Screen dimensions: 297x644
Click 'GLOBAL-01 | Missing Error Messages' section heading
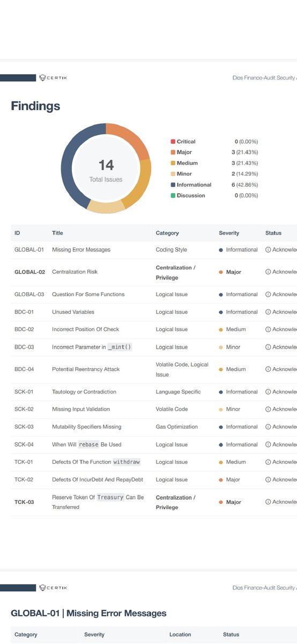(88, 613)
